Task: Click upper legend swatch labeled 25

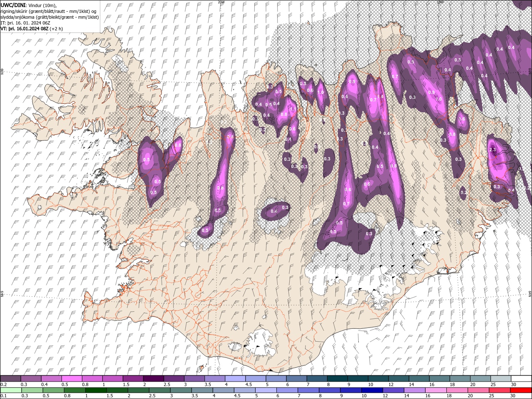Action: point(501,379)
